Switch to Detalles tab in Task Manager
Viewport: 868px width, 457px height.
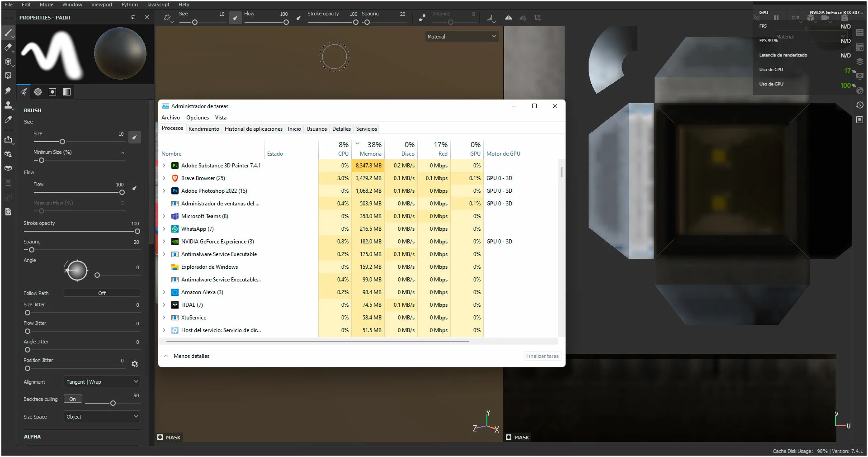[x=341, y=129]
